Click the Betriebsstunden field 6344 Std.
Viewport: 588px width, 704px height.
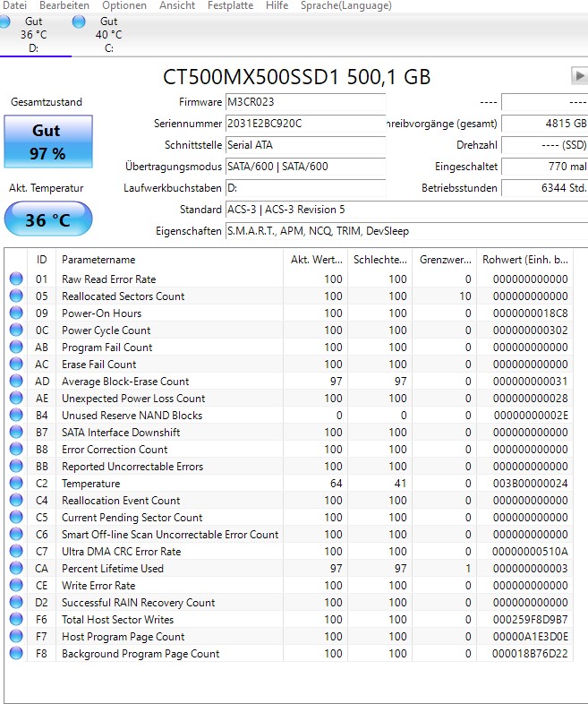(544, 188)
